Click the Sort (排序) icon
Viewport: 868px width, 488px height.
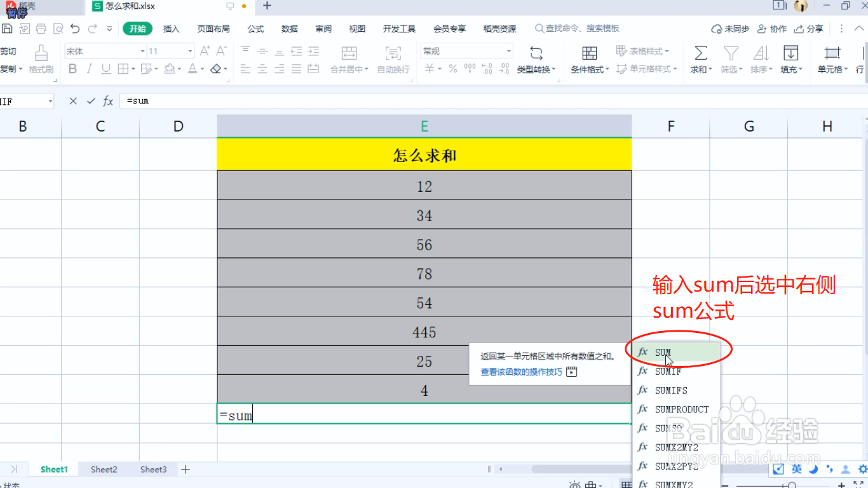pos(761,53)
